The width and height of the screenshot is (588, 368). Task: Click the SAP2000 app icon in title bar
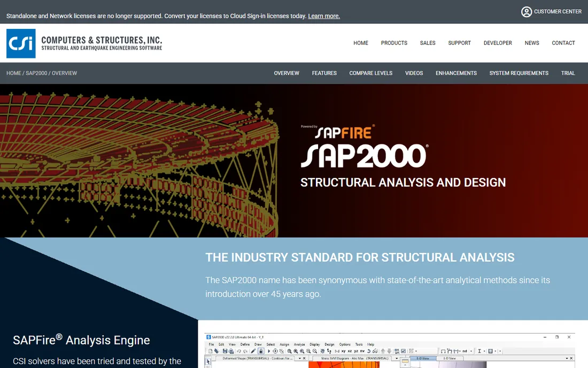[x=208, y=337]
